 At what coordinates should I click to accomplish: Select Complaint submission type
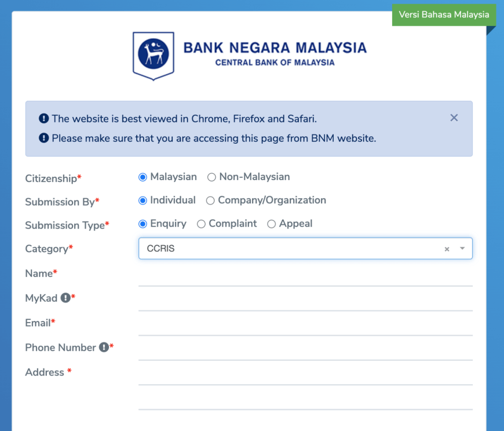[201, 224]
